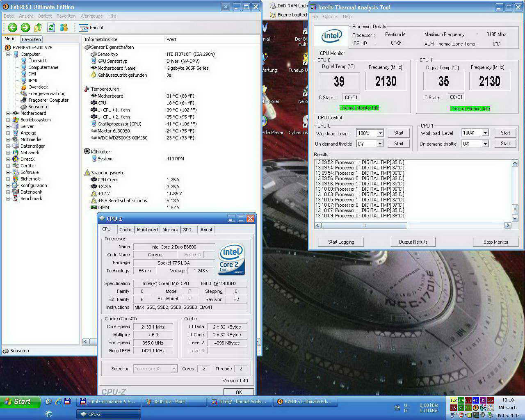Open the CPU 1 Workload Level dropdown

pos(485,133)
